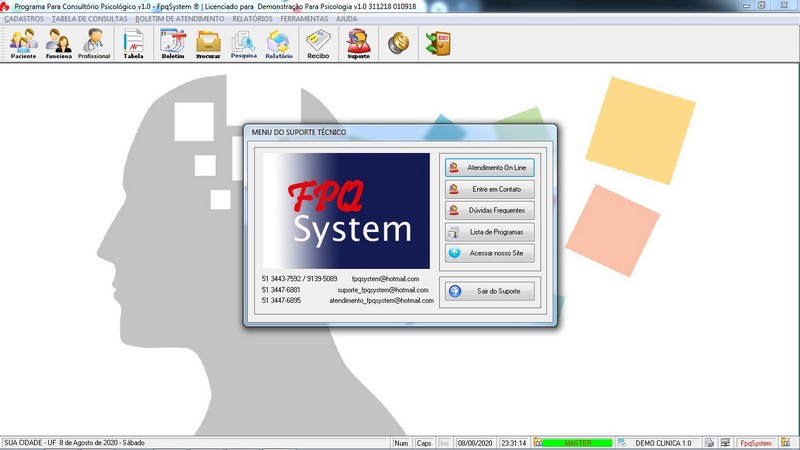Open the Funciona employees icon
The width and height of the screenshot is (800, 450).
tap(59, 44)
